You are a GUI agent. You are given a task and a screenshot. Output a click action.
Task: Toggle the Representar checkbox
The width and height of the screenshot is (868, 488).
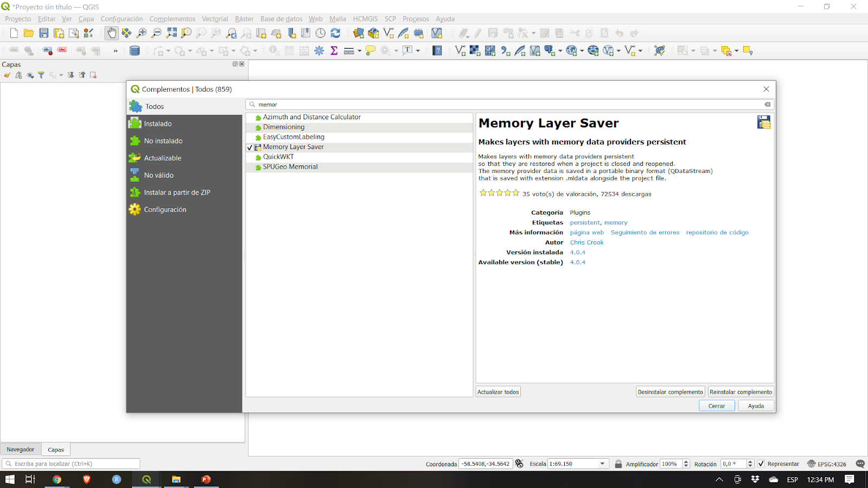tap(761, 464)
